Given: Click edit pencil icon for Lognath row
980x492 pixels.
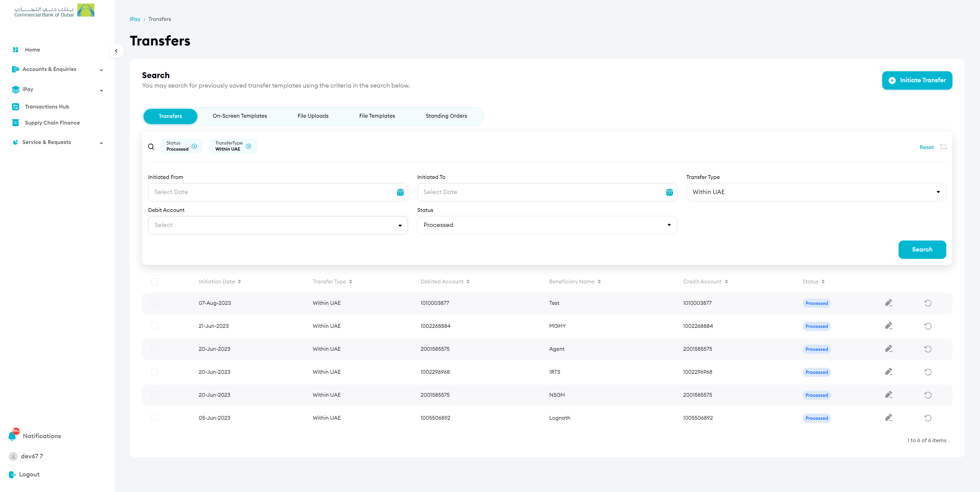Looking at the screenshot, I should (888, 418).
